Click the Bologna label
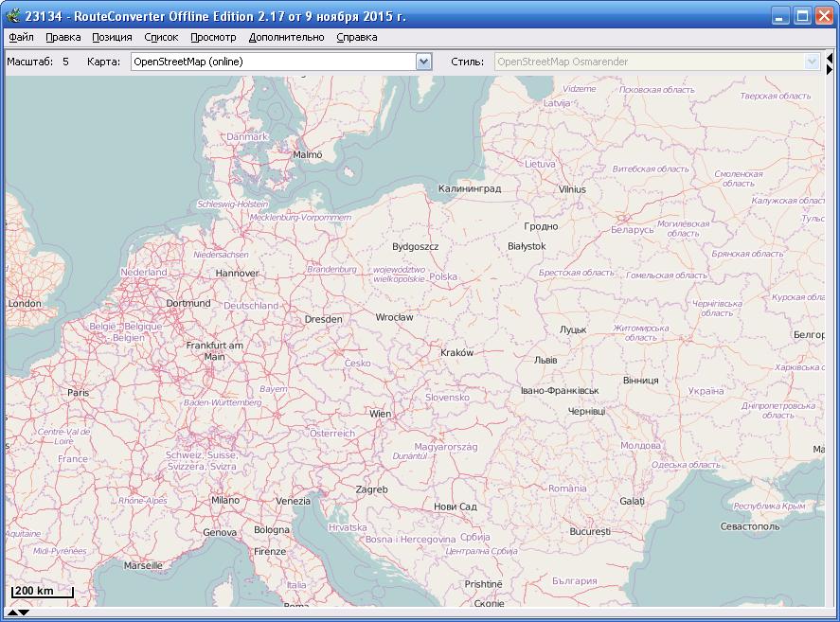 [x=272, y=530]
